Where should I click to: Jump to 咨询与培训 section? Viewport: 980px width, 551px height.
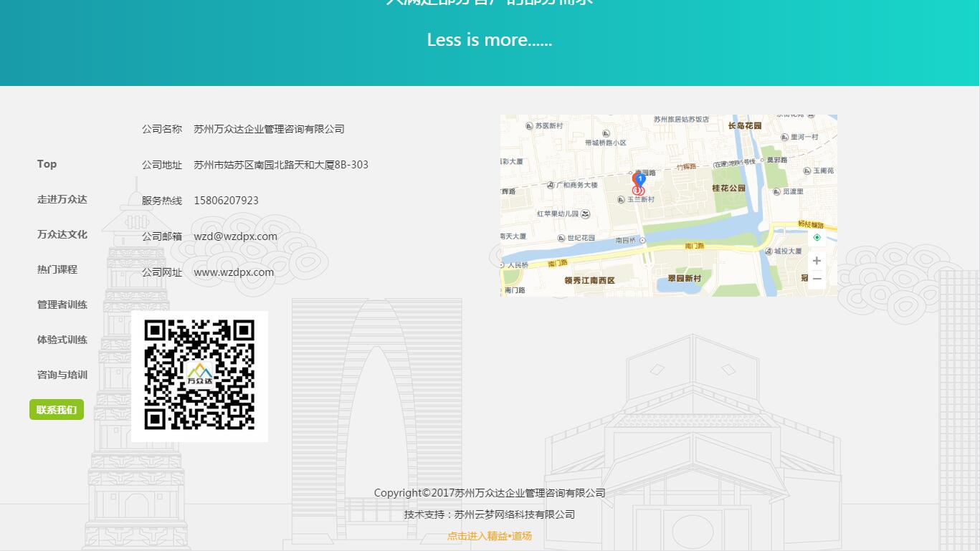(x=62, y=375)
